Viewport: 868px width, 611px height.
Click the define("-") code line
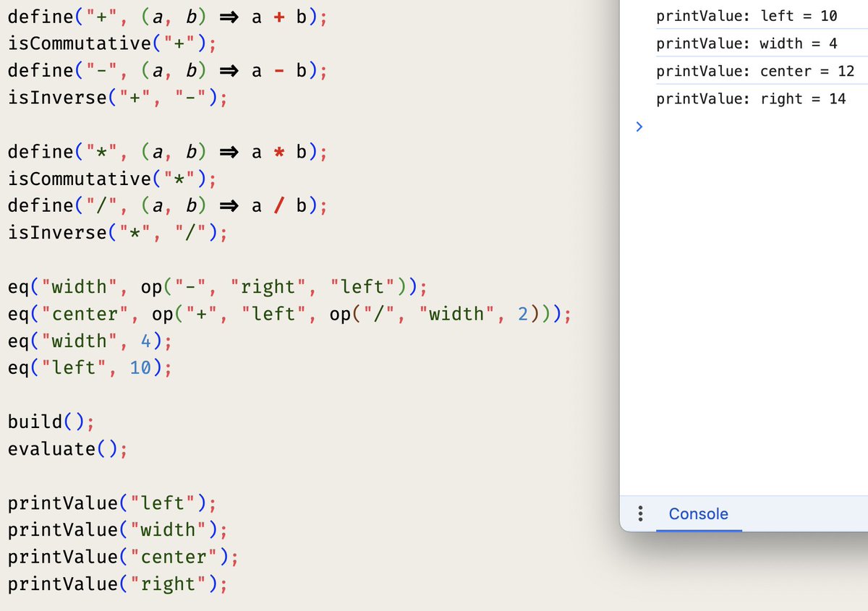coord(168,71)
